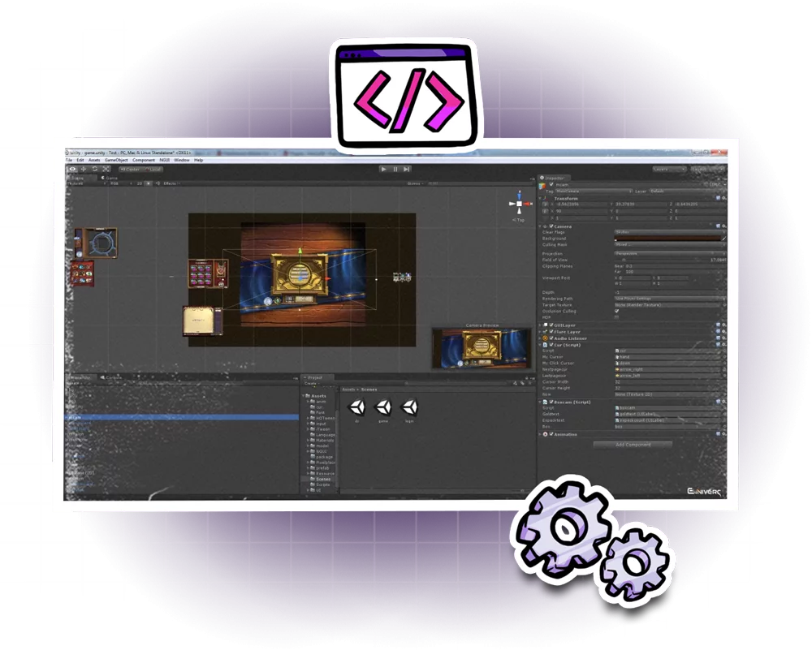812x650 pixels.
Task: Click the Add Component button
Action: coord(633,445)
